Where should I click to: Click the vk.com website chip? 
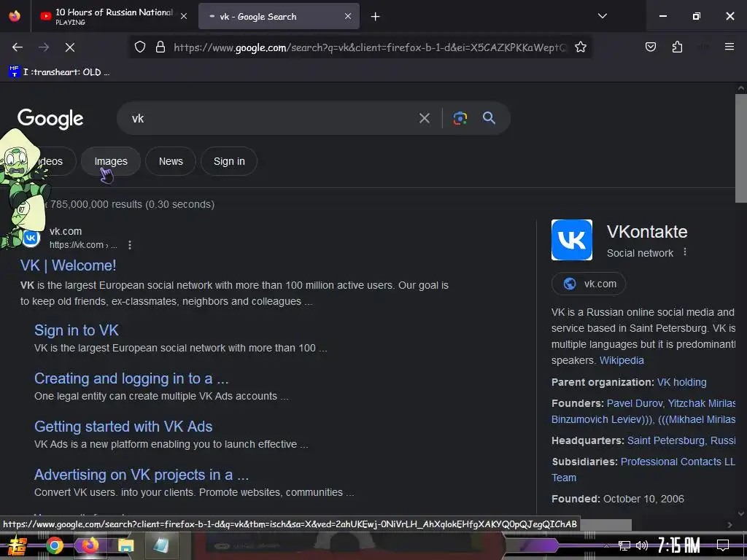tap(589, 284)
